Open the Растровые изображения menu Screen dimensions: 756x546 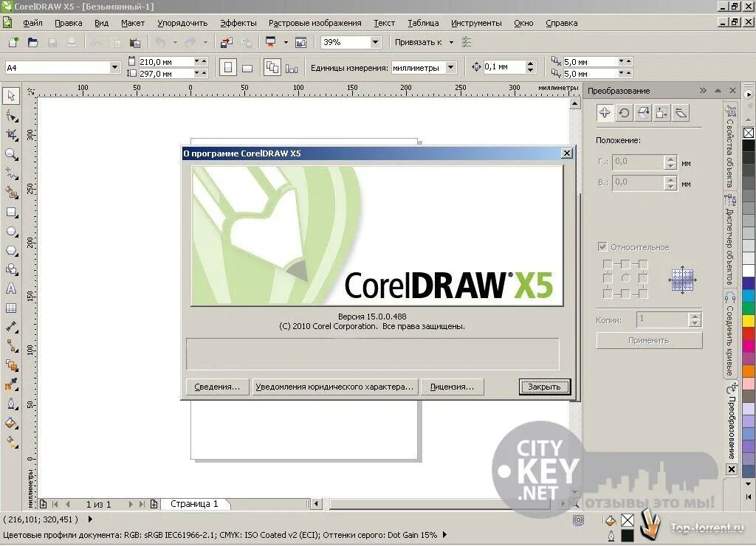coord(315,23)
